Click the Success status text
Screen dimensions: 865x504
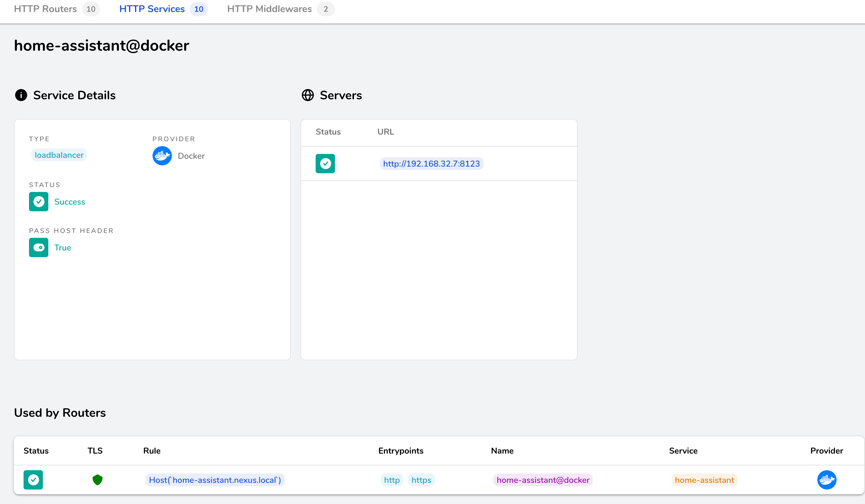pos(70,202)
